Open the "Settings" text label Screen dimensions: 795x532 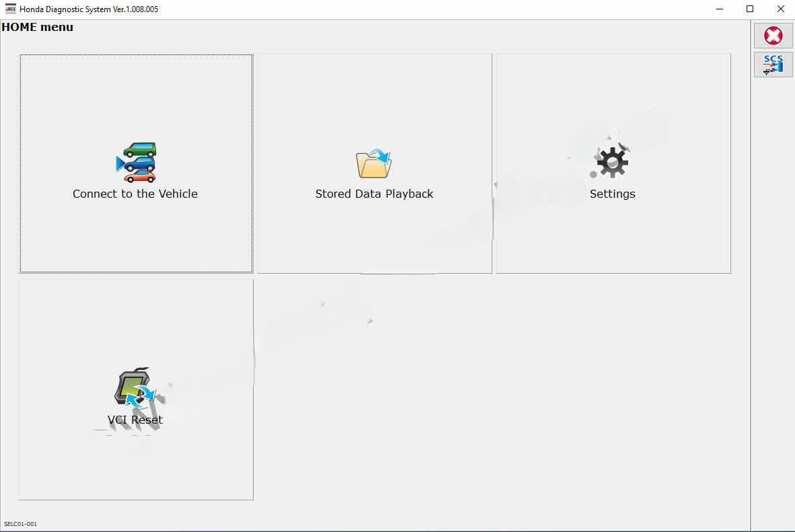612,194
